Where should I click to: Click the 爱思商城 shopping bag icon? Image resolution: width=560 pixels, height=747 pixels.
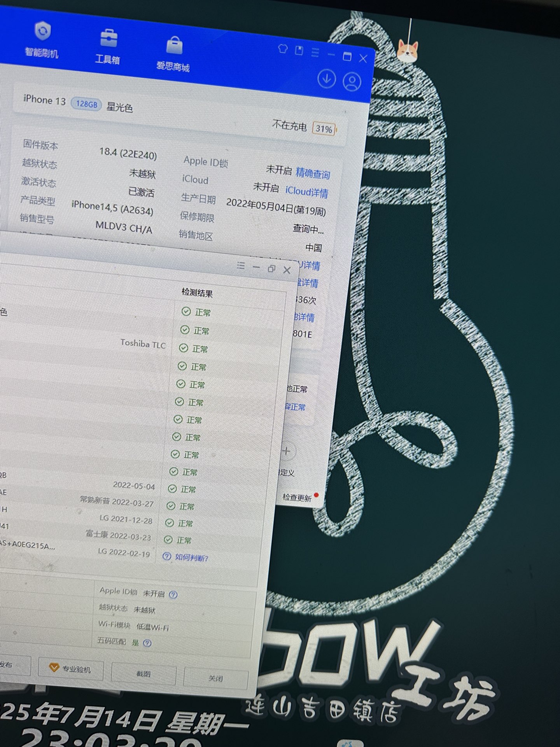[174, 45]
